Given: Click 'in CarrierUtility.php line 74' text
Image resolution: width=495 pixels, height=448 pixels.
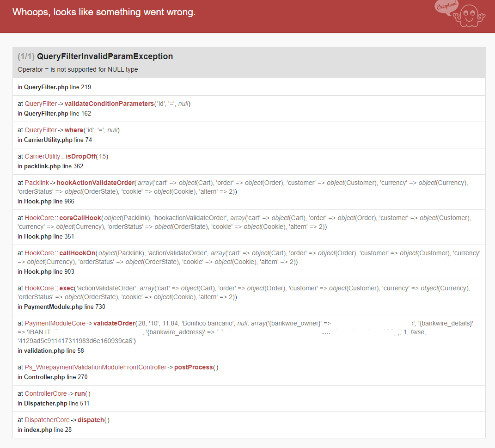Looking at the screenshot, I should click(55, 140).
